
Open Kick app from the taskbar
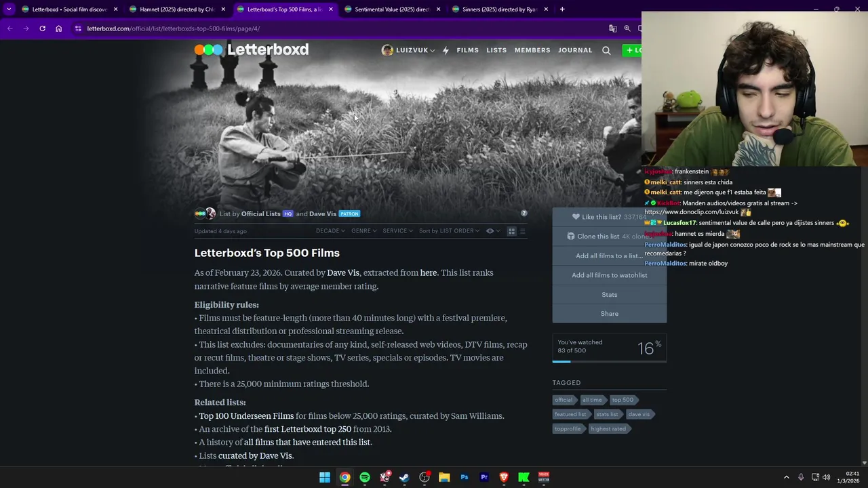(524, 477)
